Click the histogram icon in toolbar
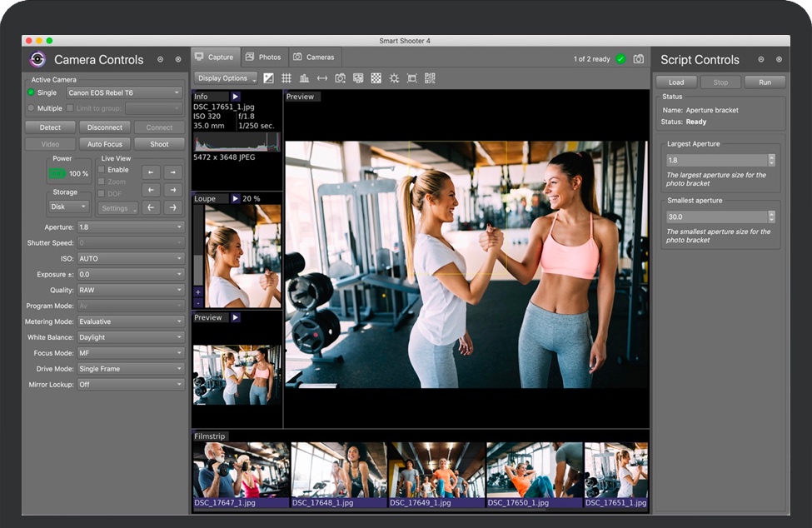The image size is (812, 528). [304, 78]
